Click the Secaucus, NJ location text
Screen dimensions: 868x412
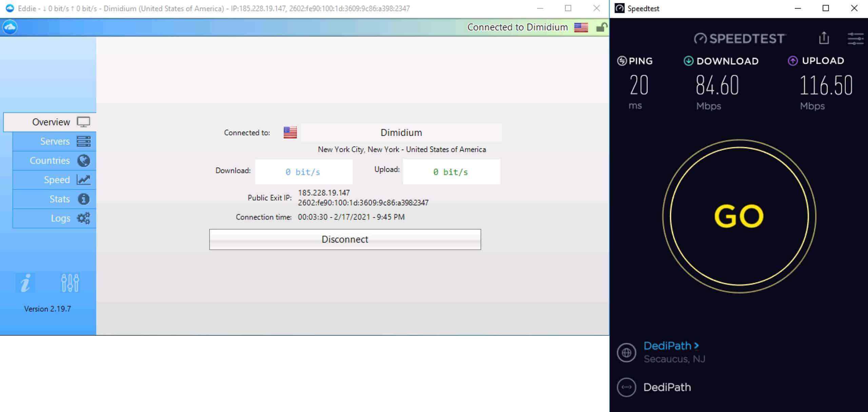[x=674, y=359]
